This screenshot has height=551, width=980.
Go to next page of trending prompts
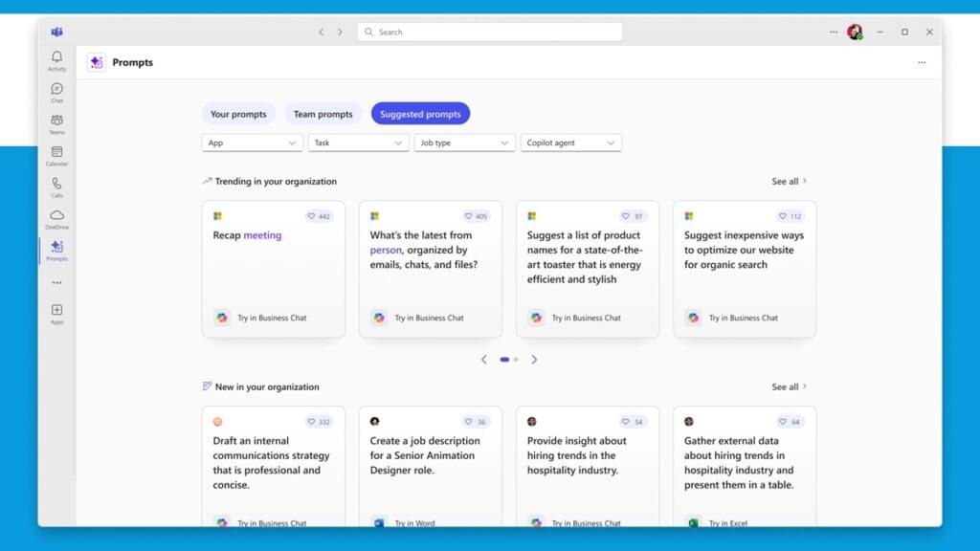point(534,360)
